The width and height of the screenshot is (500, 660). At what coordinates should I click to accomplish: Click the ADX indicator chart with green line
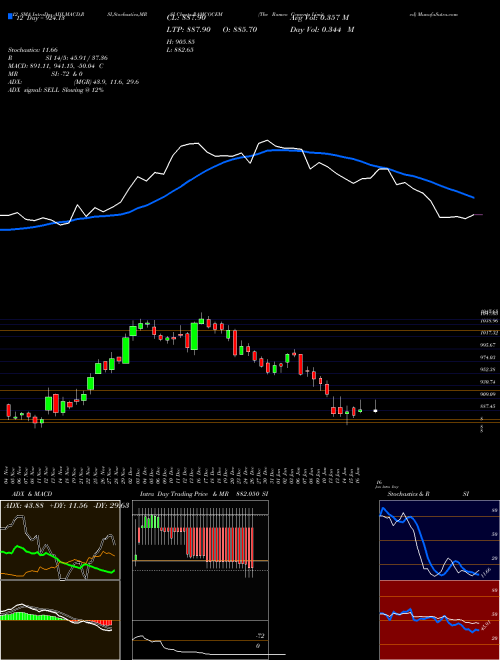point(60,540)
